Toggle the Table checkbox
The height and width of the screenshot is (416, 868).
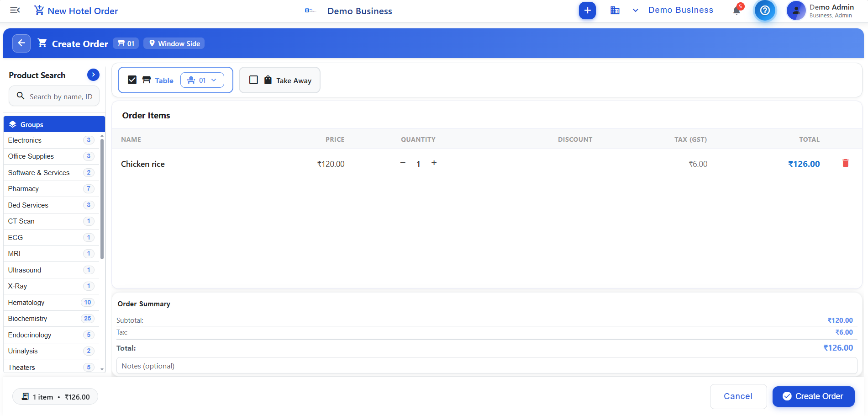pos(132,80)
